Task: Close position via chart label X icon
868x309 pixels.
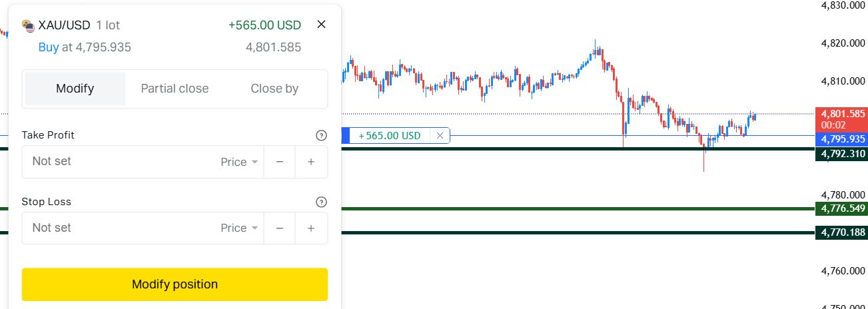Action: pyautogui.click(x=440, y=136)
